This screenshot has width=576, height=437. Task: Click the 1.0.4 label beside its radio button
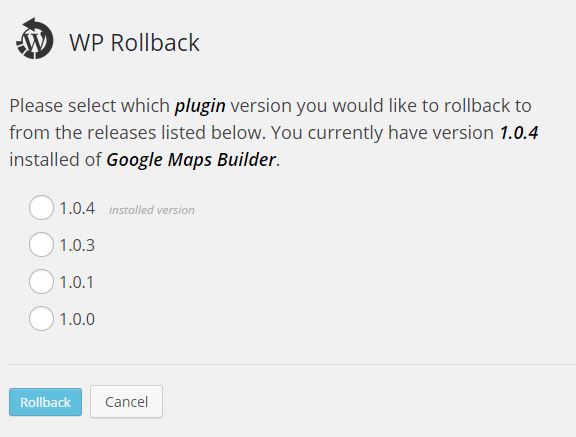click(x=77, y=209)
